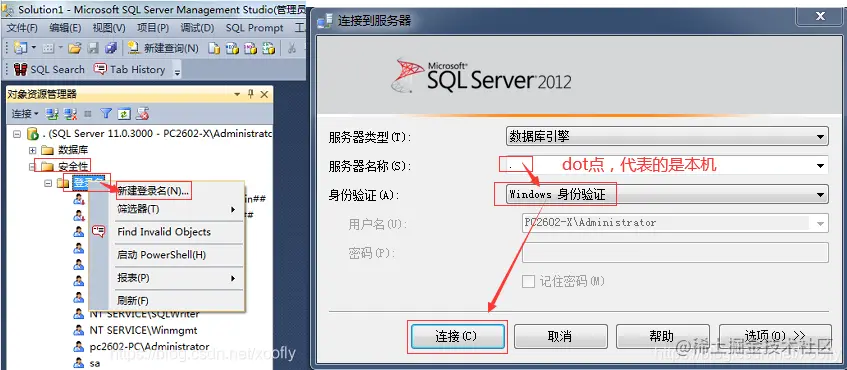Toggle the 记住密码(M) checkbox
Screen dimensions: 847x370
coord(529,281)
